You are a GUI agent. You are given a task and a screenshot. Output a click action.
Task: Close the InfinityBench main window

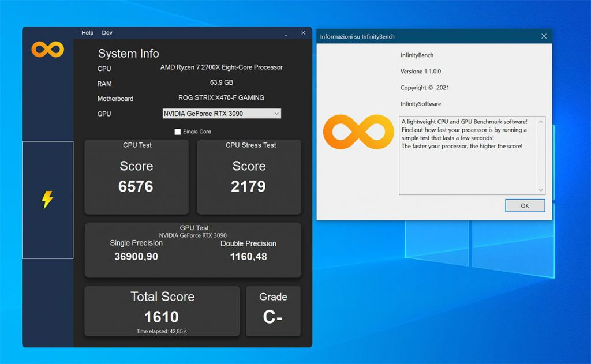point(303,33)
